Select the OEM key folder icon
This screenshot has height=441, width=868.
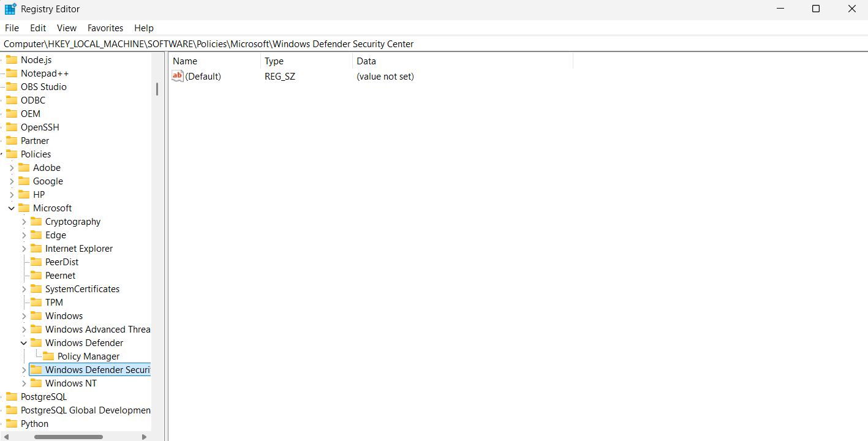(12, 113)
